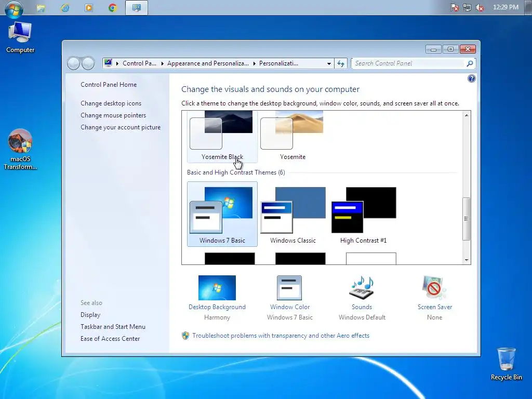Image resolution: width=532 pixels, height=399 pixels.
Task: Open Windows Explorer from the taskbar
Action: point(41,8)
